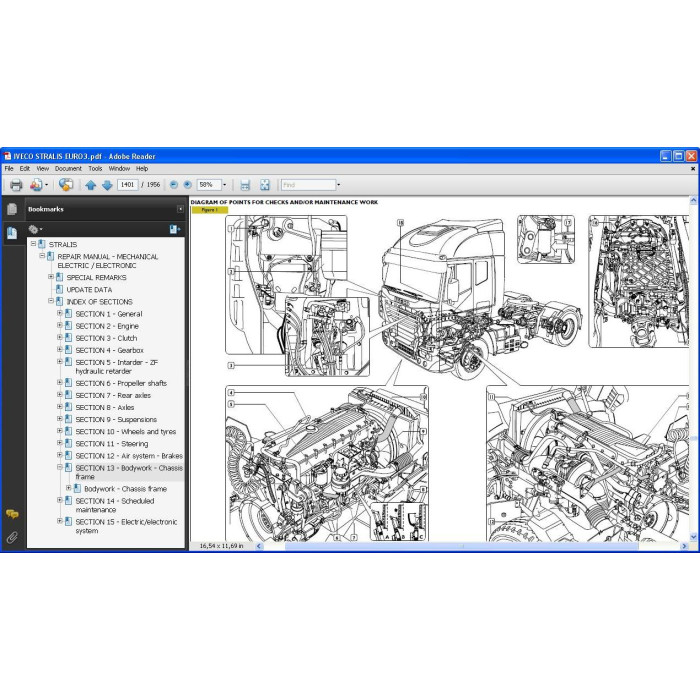Image resolution: width=700 pixels, height=700 pixels.
Task: Open the Attachments paperclip icon
Action: [12, 537]
